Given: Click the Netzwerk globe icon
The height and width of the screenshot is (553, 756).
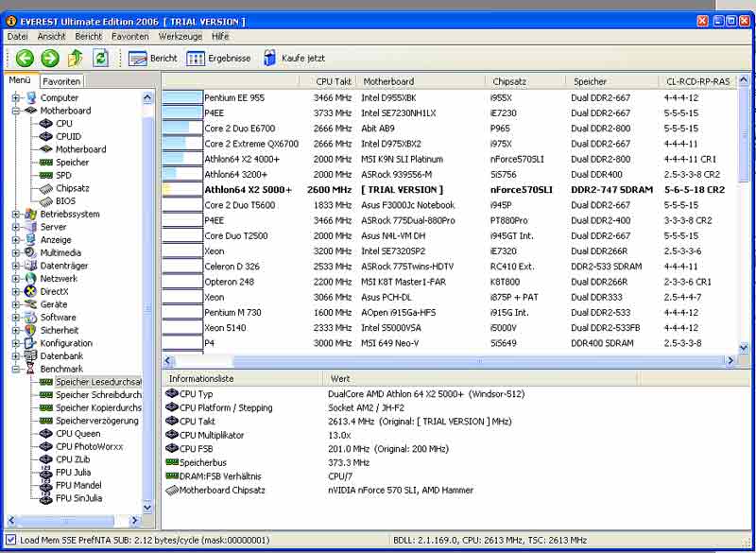Looking at the screenshot, I should [x=30, y=279].
